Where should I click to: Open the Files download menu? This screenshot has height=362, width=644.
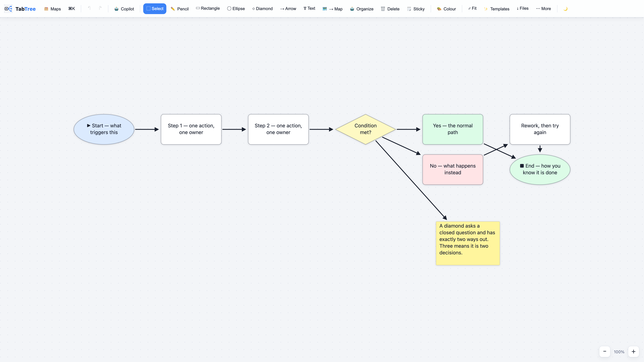coord(523,9)
